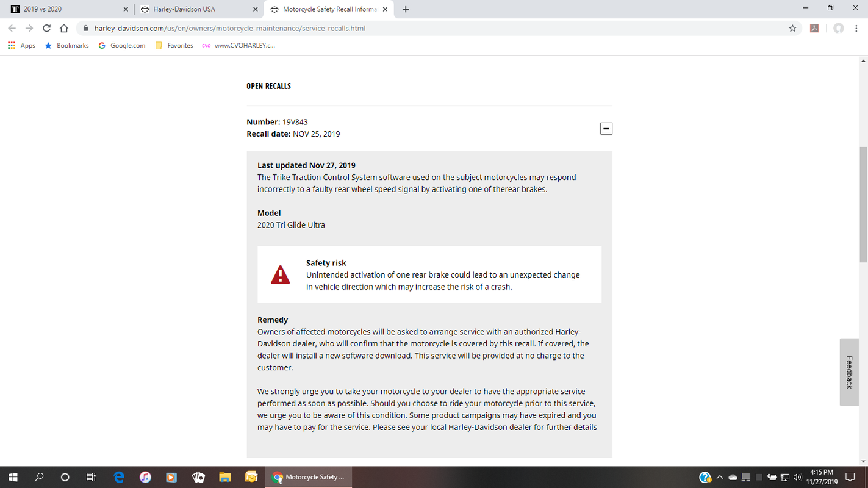Click the Model heading
The height and width of the screenshot is (488, 868).
[x=269, y=213]
